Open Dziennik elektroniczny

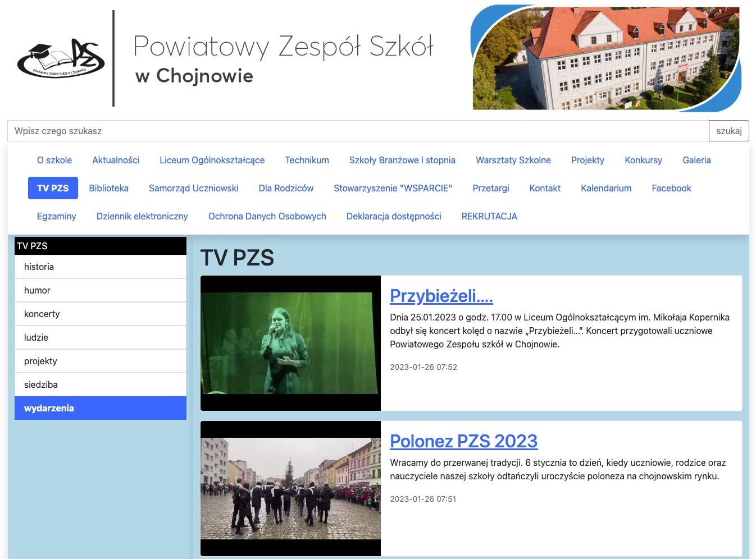click(142, 216)
